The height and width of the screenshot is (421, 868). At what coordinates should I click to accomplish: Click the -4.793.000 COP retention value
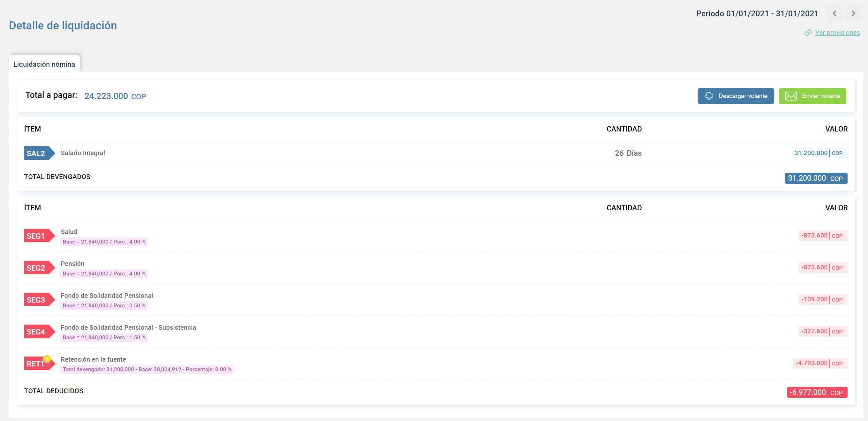(820, 363)
